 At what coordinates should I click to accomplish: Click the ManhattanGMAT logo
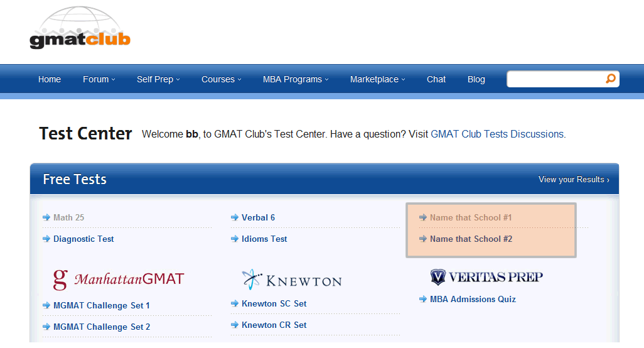pos(118,280)
